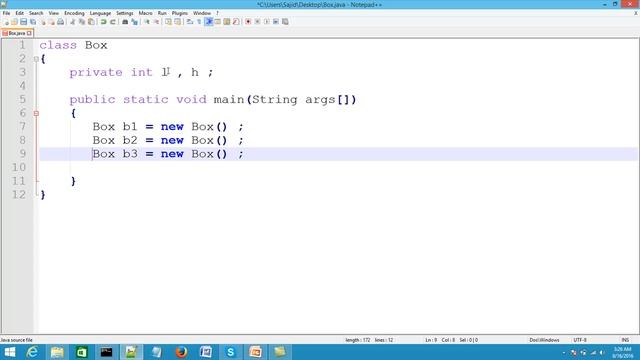Screen dimensions: 640x360
Task: Open the Settings menu
Action: tap(124, 13)
